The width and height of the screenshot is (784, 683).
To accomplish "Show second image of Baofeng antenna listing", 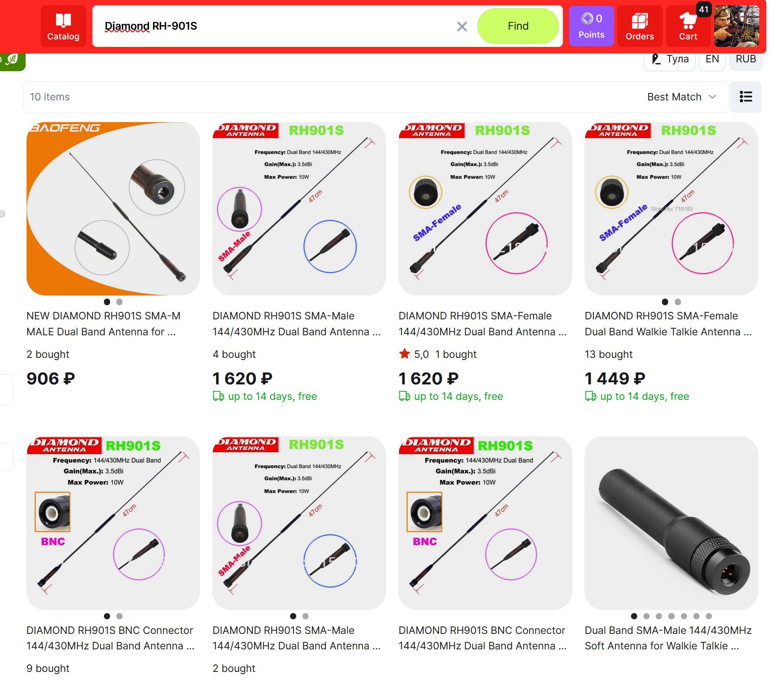I will pos(119,302).
